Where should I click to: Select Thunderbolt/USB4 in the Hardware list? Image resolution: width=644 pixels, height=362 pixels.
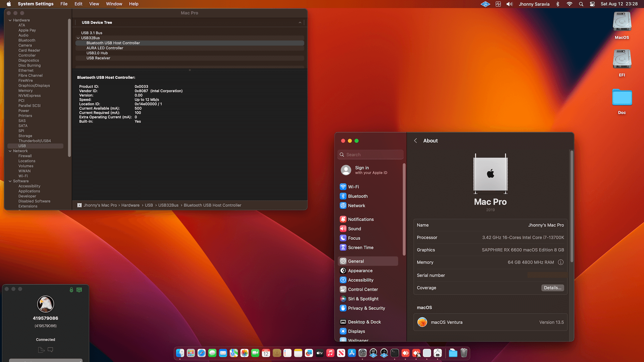point(35,141)
